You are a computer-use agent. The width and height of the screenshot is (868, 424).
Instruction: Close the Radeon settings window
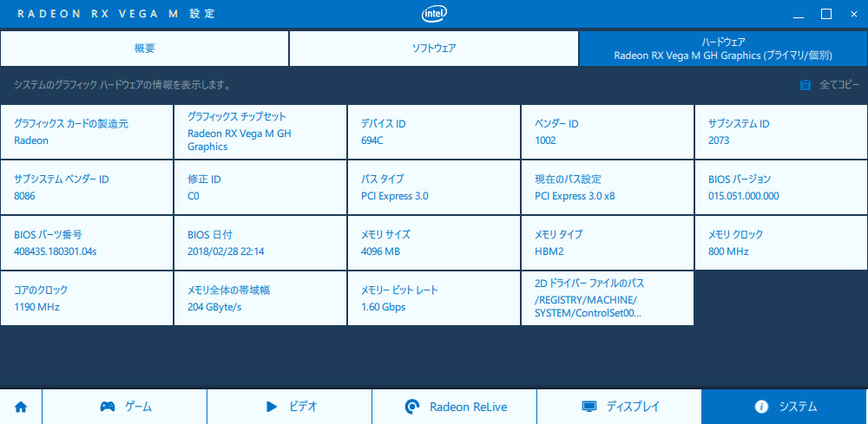coord(853,15)
